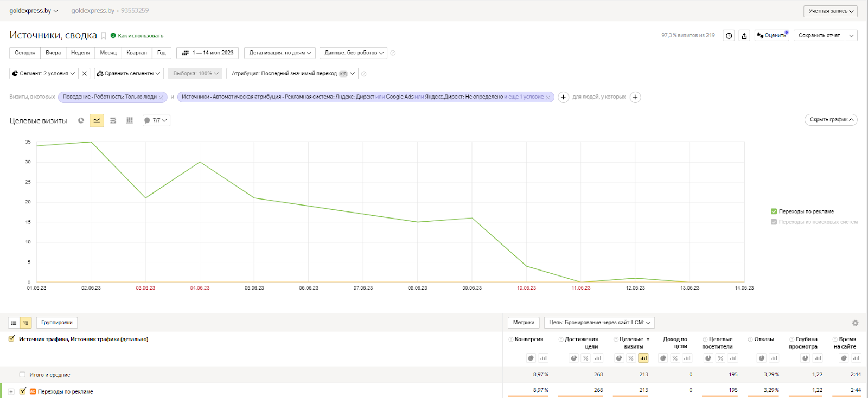Image resolution: width=868 pixels, height=398 pixels.
Task: Remove the segment with the X icon
Action: [84, 73]
